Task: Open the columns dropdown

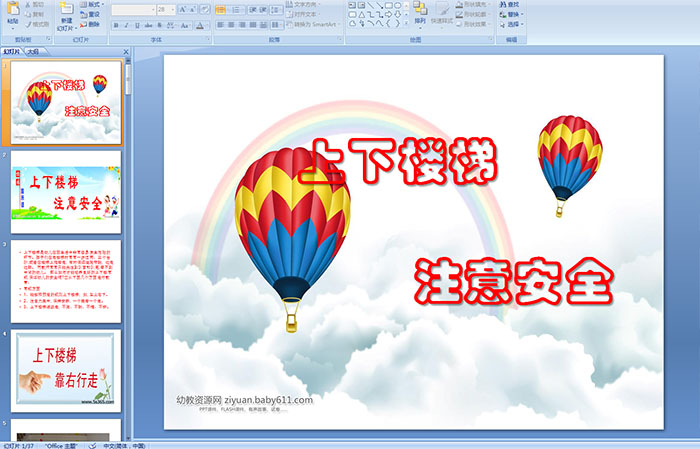Action: click(277, 25)
